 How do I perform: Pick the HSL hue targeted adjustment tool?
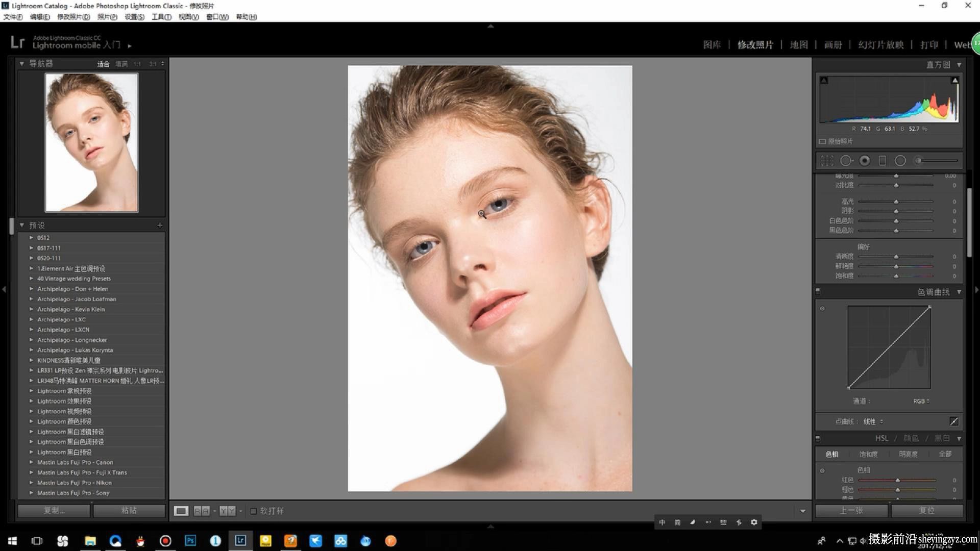[x=822, y=470]
